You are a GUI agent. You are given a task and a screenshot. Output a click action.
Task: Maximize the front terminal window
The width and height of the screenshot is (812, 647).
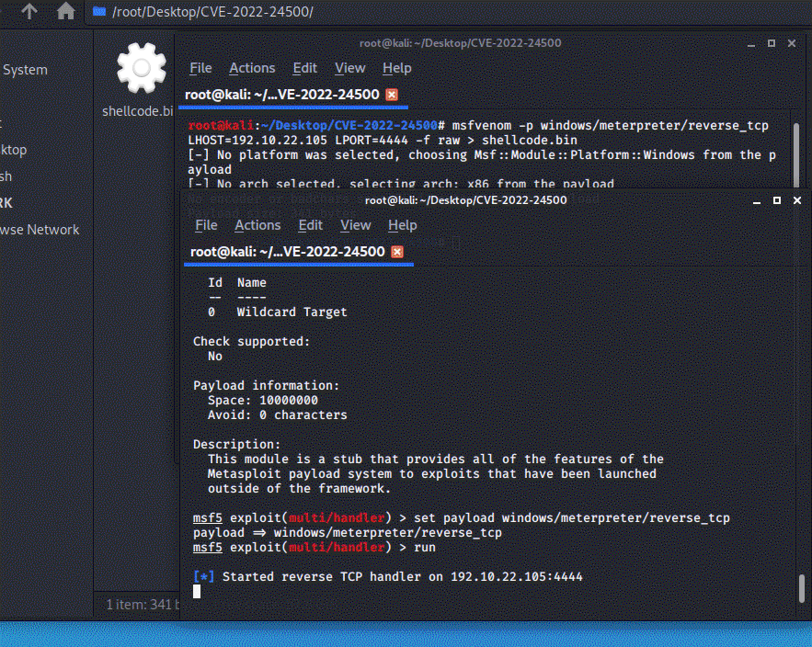[777, 200]
